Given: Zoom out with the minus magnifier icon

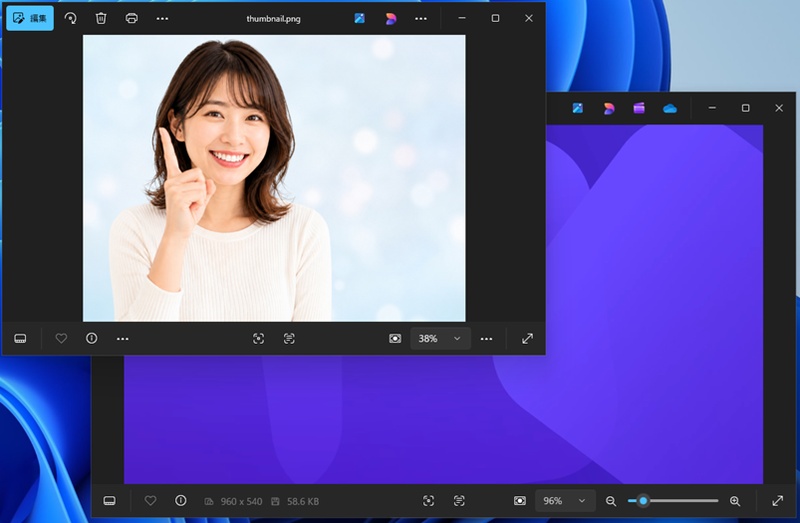Looking at the screenshot, I should (x=611, y=501).
